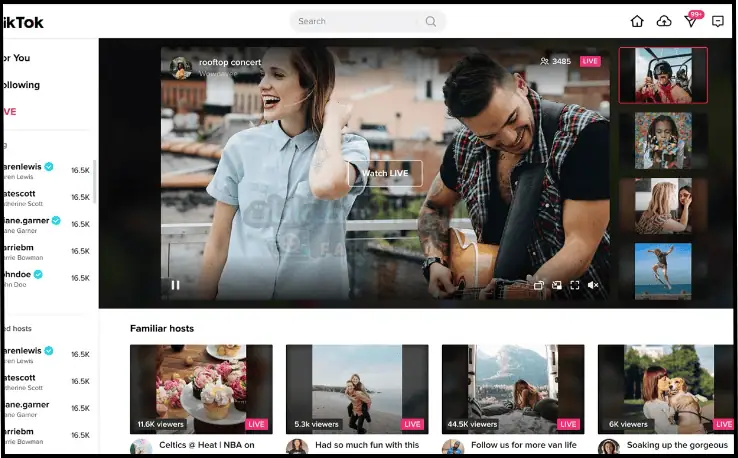
Task: Open the mountain van stream with 44.5K viewers
Action: pos(513,388)
